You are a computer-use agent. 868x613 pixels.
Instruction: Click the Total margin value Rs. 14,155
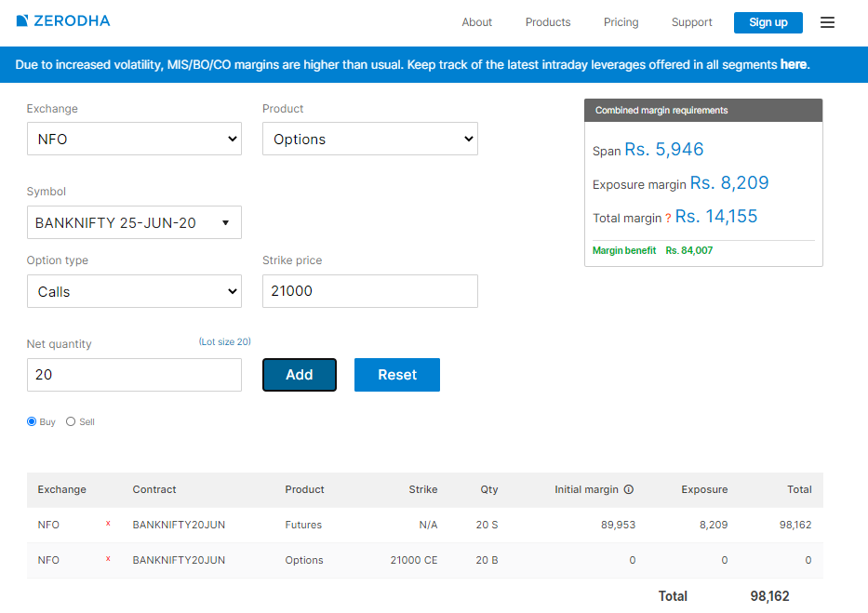click(x=715, y=217)
